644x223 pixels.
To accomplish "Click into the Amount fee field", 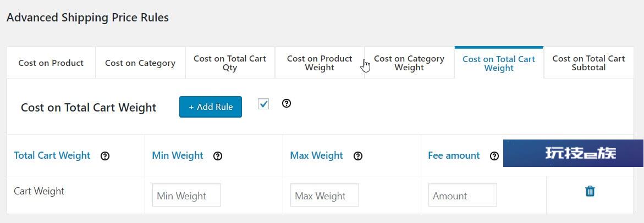I will [463, 195].
